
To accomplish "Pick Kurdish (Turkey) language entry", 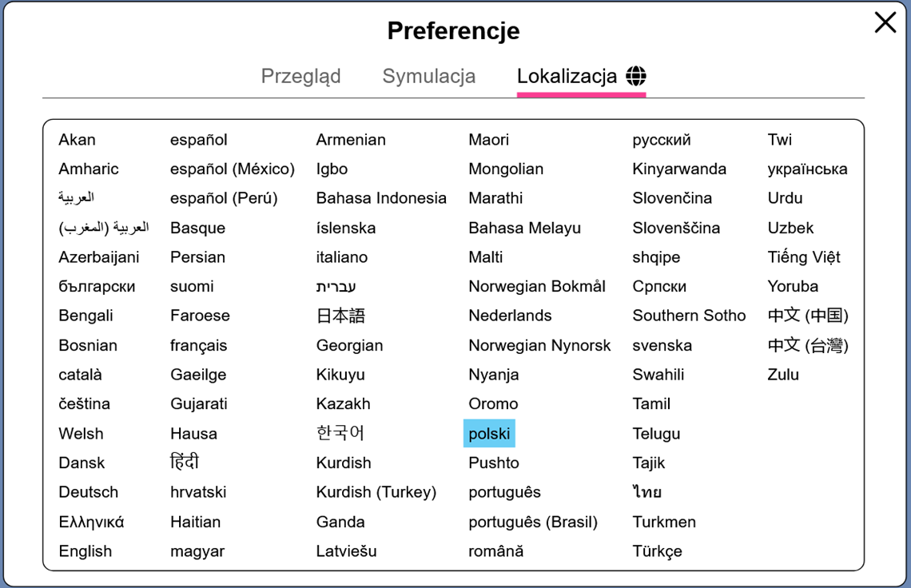I will pos(376,492).
